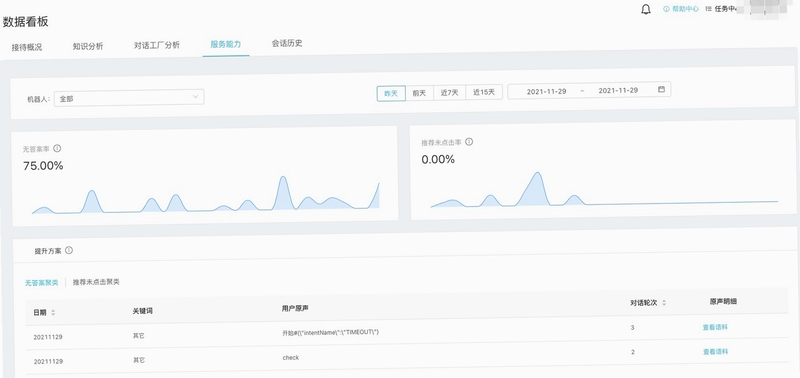Viewport: 800px width, 378px height.
Task: Click the 数据看板 page title
Action: (26, 22)
